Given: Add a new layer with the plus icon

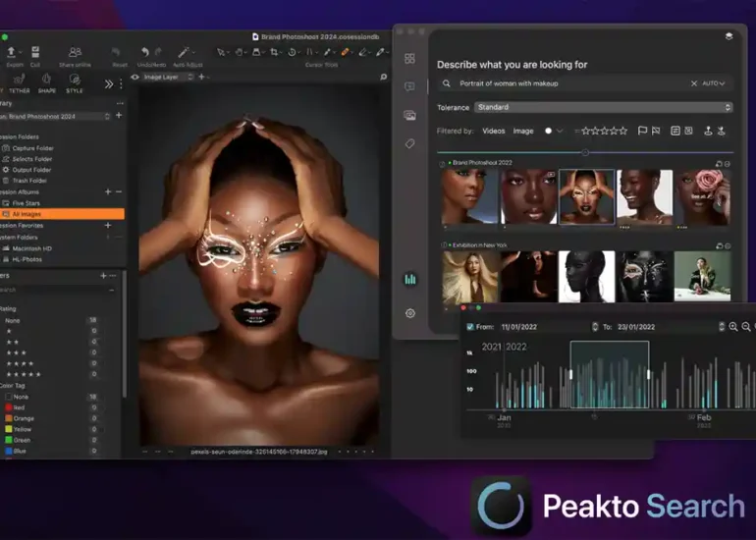Looking at the screenshot, I should [201, 77].
